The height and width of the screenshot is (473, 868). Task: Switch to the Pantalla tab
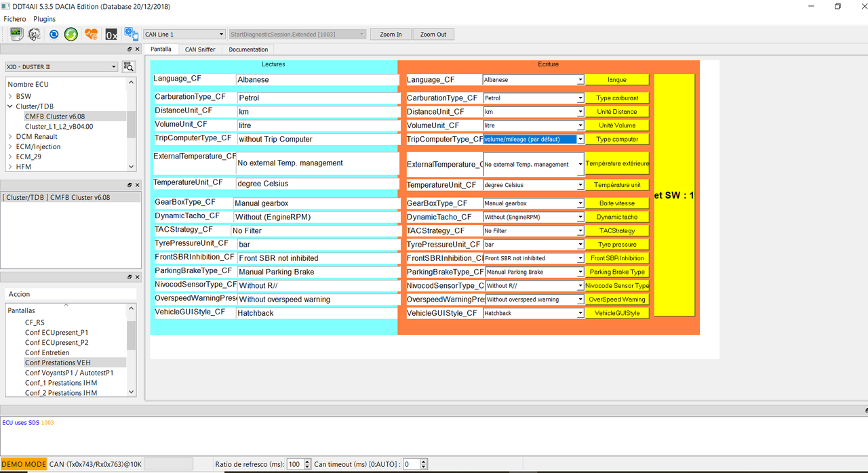click(161, 49)
